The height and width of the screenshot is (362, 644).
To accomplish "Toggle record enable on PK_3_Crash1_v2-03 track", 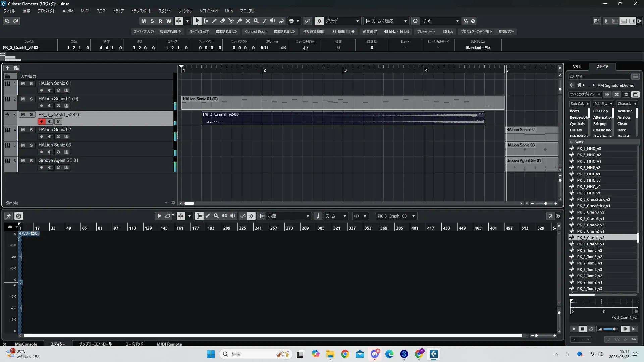I will tap(41, 121).
